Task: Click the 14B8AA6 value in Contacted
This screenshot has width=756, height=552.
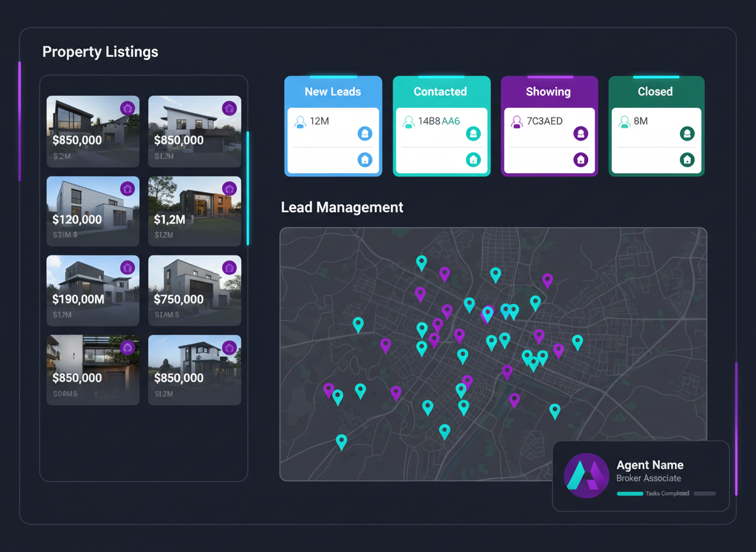Action: tap(439, 121)
